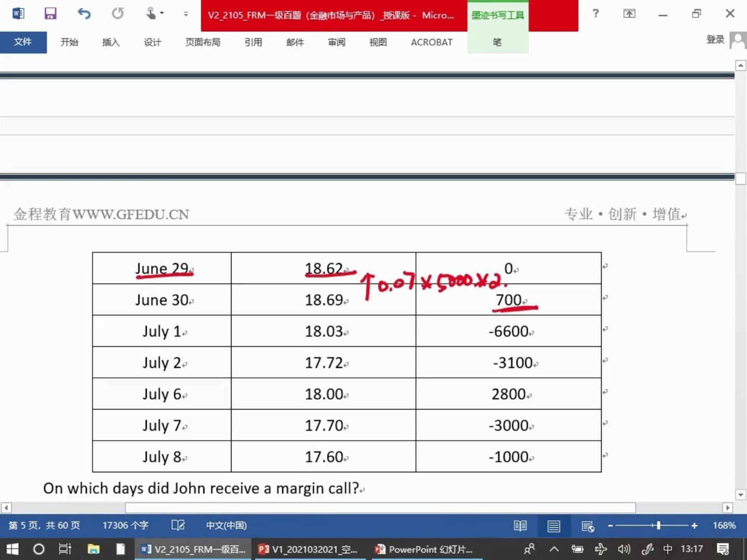This screenshot has height=560, width=747.
Task: Click the Word application icon in the title bar
Action: coord(18,13)
